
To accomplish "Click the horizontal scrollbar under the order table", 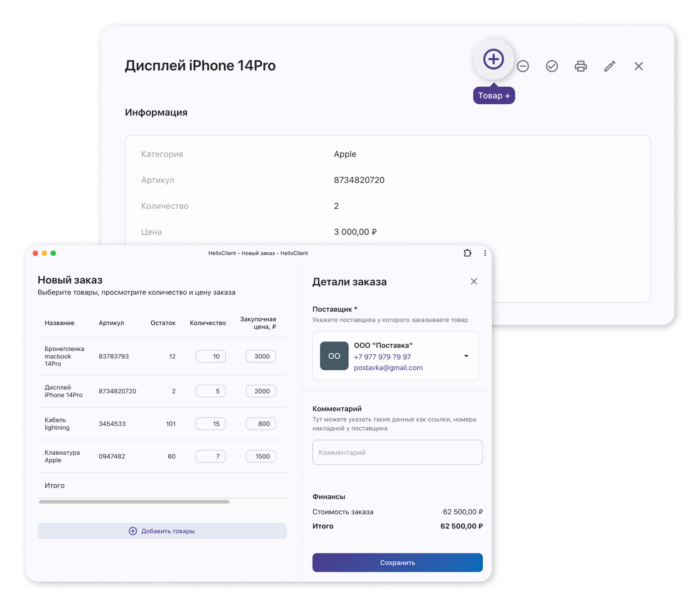I will coord(134,502).
